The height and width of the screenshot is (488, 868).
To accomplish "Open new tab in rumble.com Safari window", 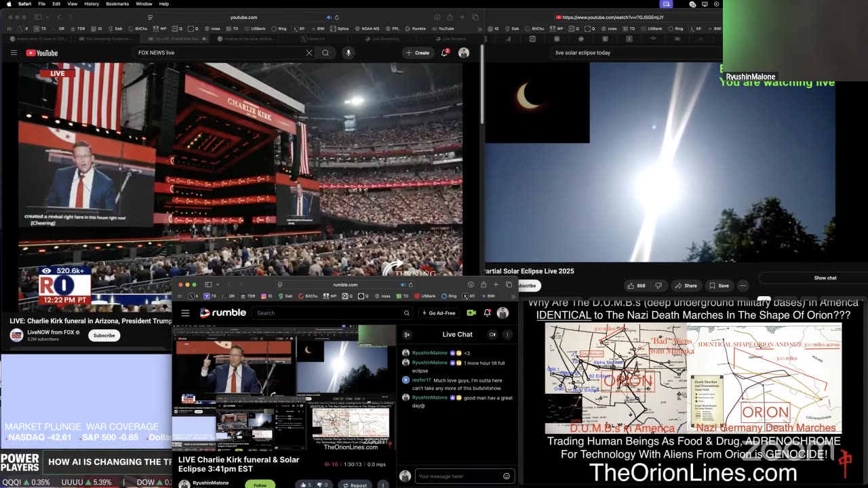I will pos(496,285).
